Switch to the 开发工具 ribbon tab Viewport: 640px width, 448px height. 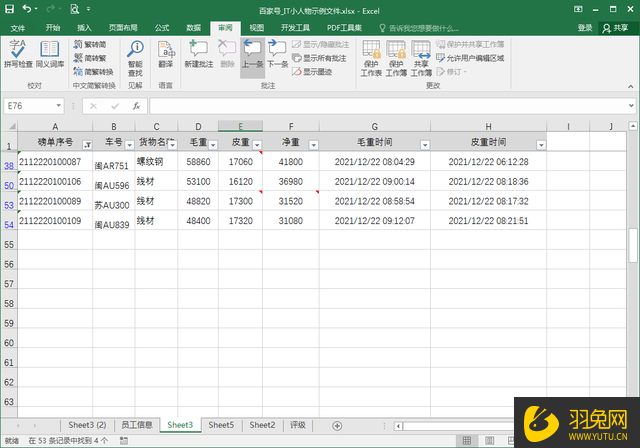pyautogui.click(x=295, y=28)
